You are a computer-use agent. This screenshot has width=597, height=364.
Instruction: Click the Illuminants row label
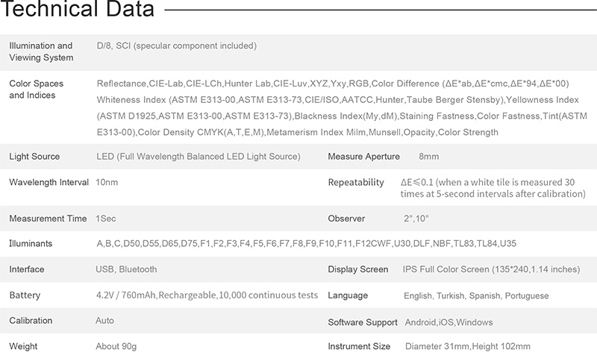point(31,244)
